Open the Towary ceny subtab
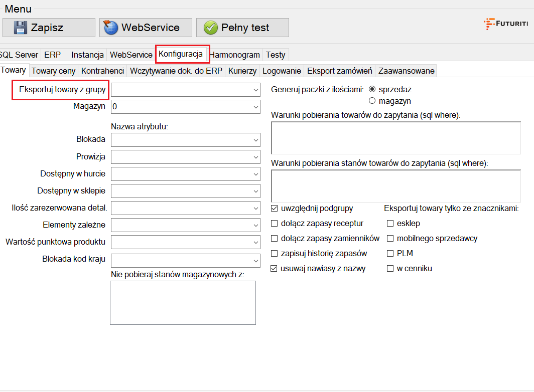Viewport: 534px width, 392px height. [x=53, y=71]
